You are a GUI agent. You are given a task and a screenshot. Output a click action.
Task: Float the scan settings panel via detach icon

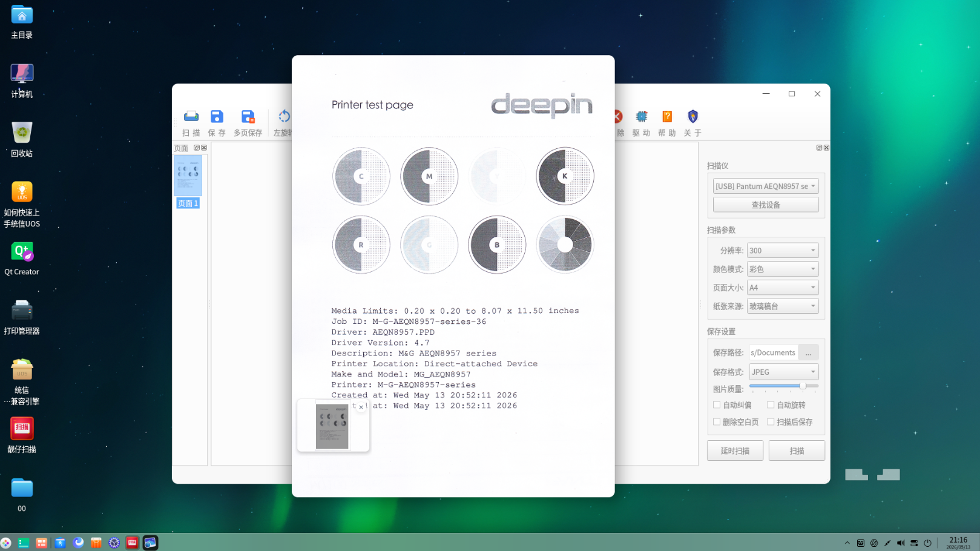point(819,148)
